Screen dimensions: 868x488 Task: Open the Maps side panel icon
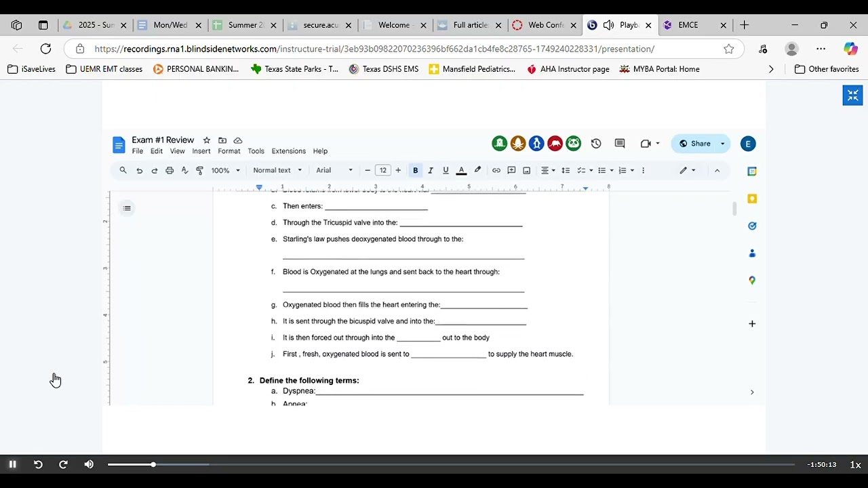(x=752, y=280)
